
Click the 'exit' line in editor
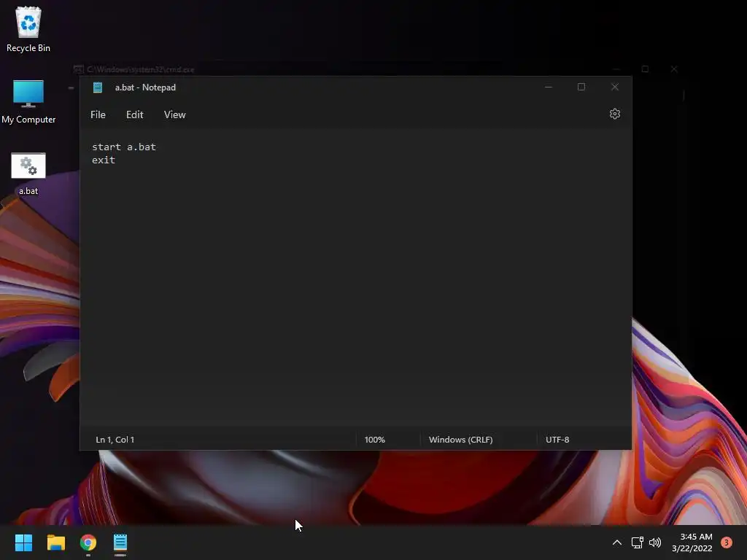(x=104, y=160)
